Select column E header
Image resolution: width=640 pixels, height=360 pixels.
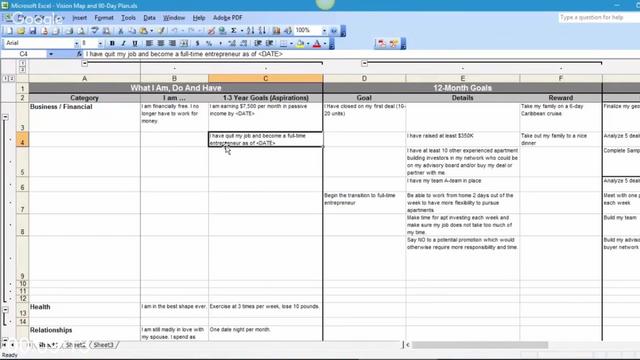point(462,78)
